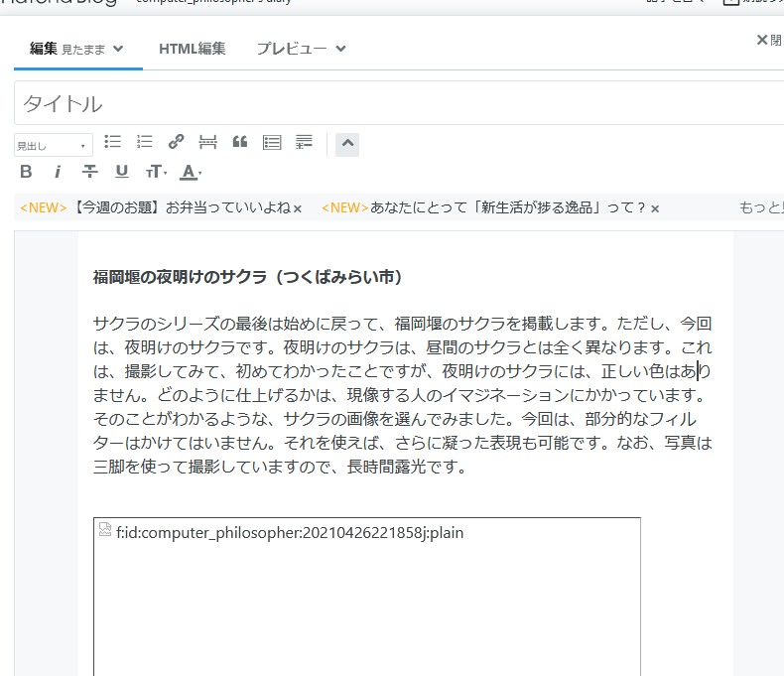Image resolution: width=784 pixels, height=676 pixels.
Task: Apply blockquote formatting
Action: click(x=240, y=142)
